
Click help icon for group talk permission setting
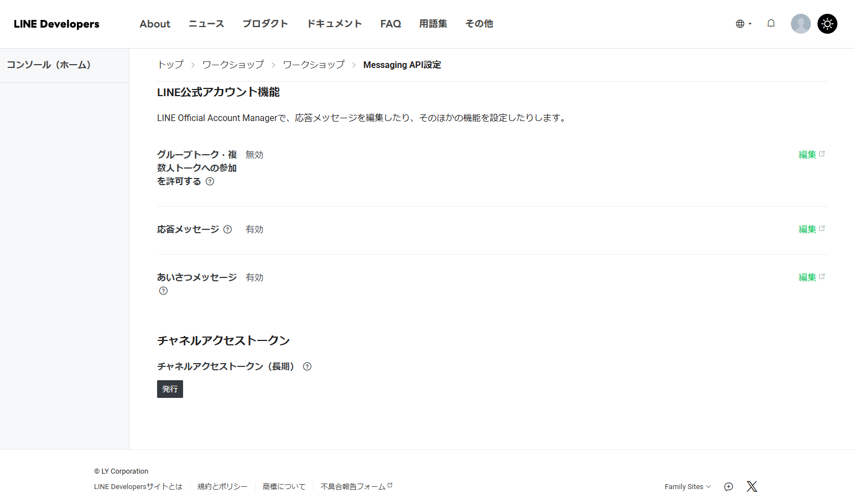tap(210, 181)
